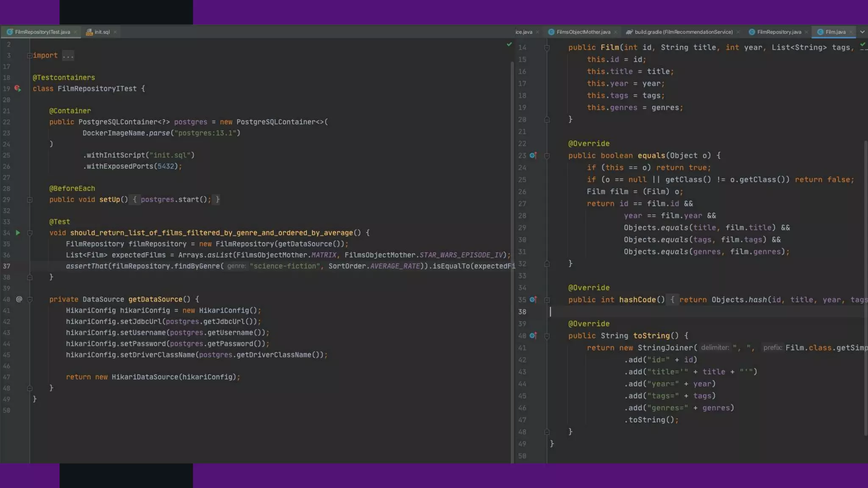Collapse the toString method fold marker
This screenshot has width=868, height=488.
[x=547, y=336]
